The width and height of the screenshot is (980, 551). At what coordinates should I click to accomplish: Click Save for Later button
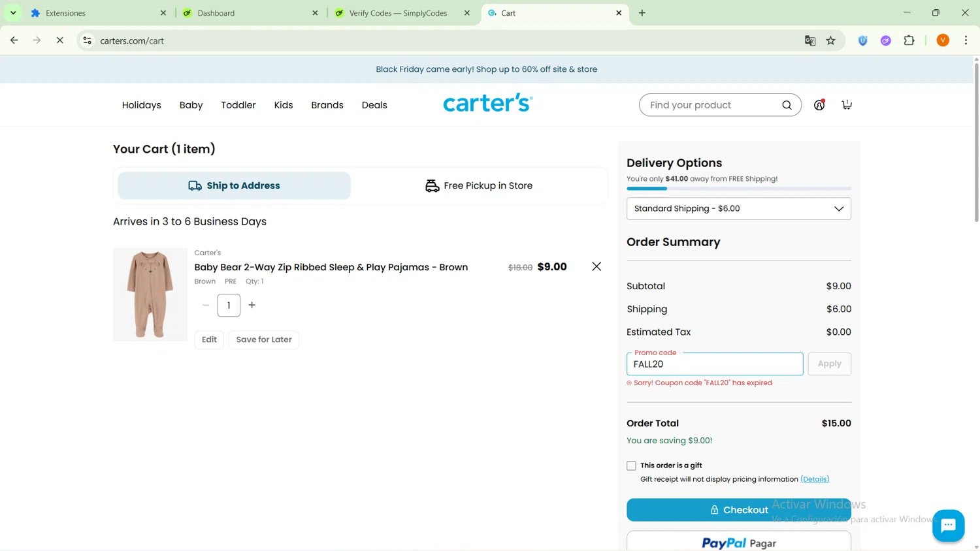click(x=264, y=339)
